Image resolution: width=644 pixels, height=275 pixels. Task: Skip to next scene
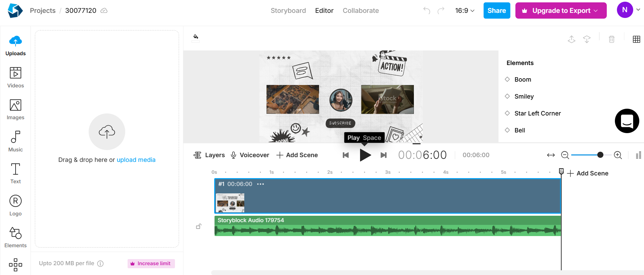pos(383,155)
